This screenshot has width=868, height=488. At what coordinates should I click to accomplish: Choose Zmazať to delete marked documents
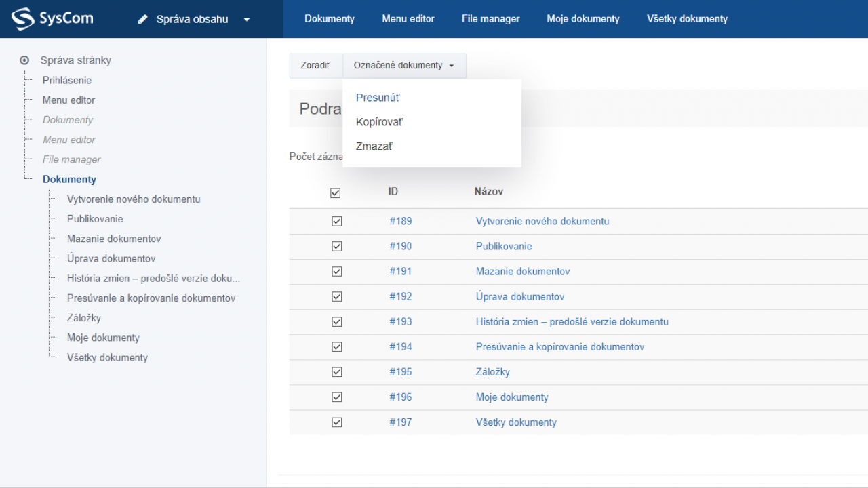[374, 146]
